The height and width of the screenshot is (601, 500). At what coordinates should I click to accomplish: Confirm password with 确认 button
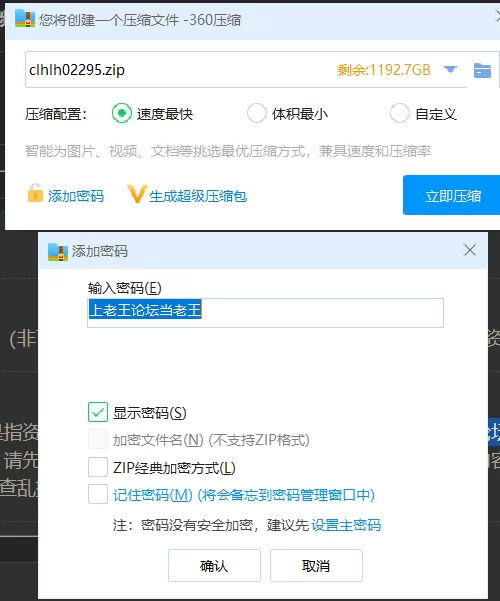214,565
